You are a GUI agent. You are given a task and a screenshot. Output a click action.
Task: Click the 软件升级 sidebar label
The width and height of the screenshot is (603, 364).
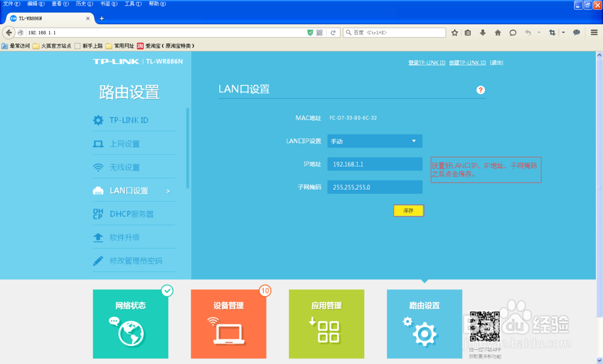pos(125,237)
